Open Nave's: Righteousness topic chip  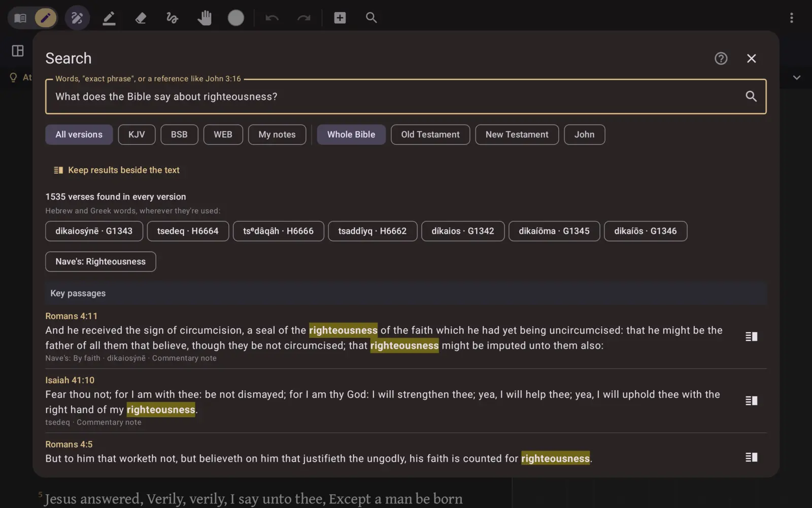(x=100, y=262)
